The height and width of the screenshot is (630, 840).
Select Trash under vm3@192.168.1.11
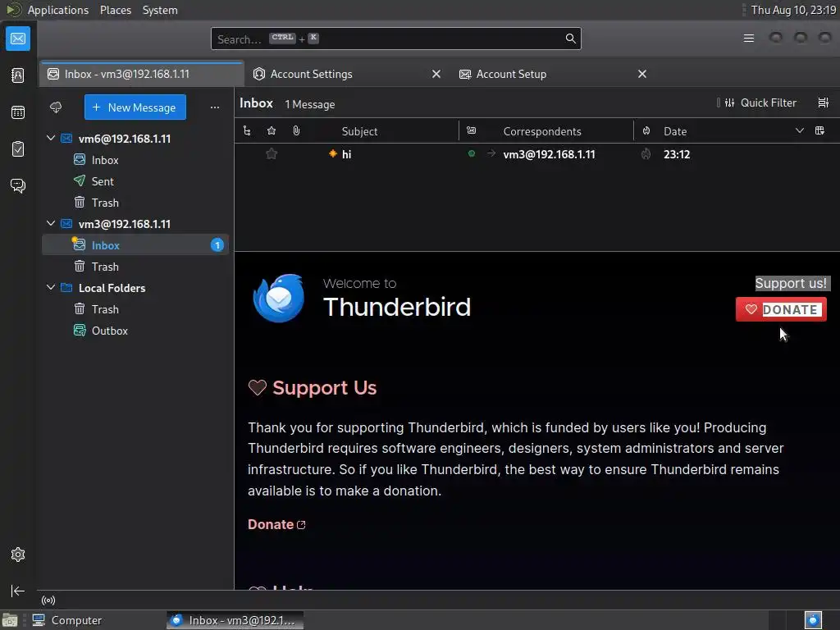[105, 267]
